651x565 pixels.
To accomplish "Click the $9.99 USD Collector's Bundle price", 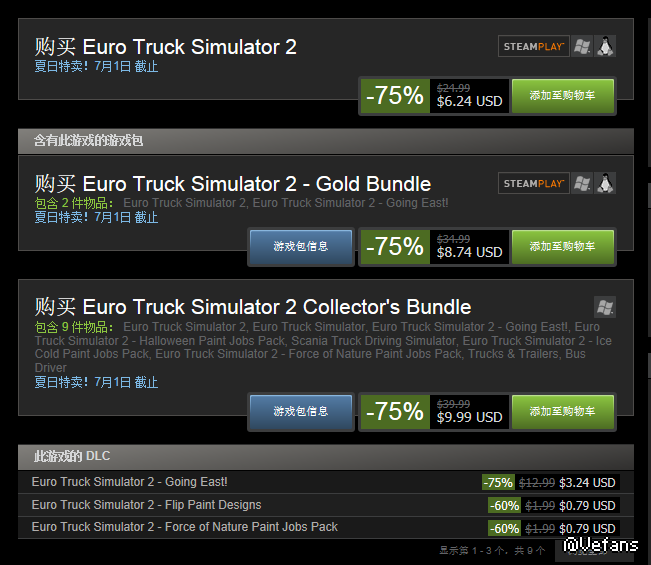I will [469, 417].
